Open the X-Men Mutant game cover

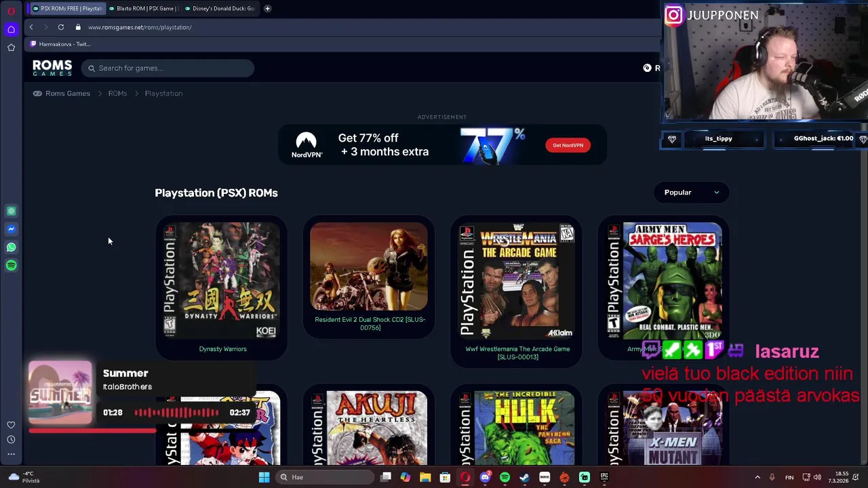[x=664, y=428]
